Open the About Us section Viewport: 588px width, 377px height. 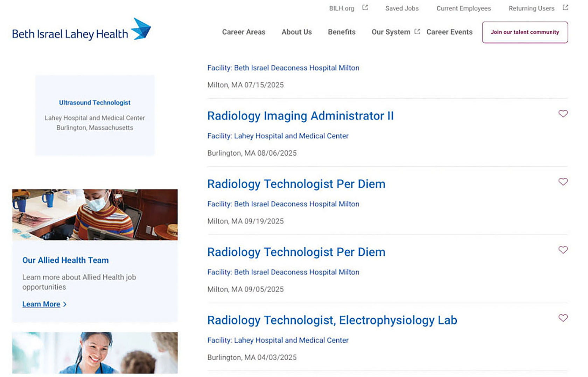click(x=296, y=32)
